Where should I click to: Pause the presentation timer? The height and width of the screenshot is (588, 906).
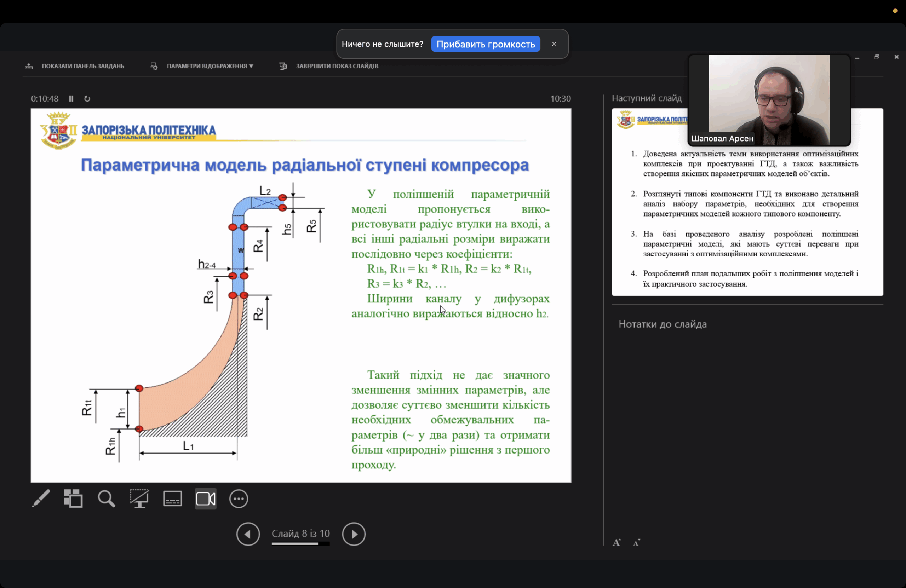71,99
